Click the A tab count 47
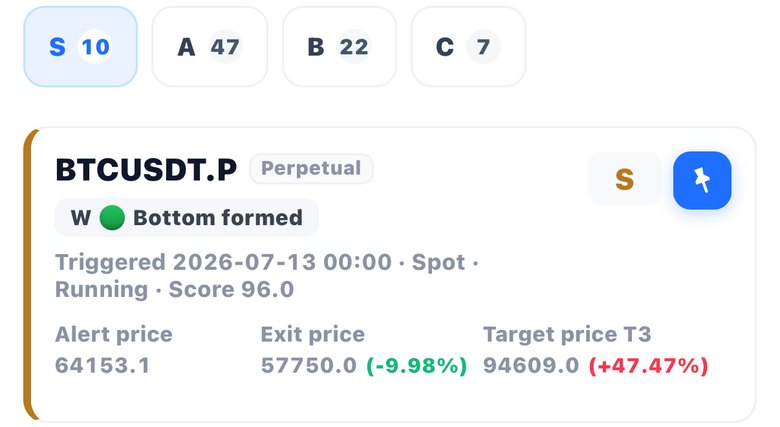Screen dimensions: 780x427 pyautogui.click(x=225, y=47)
